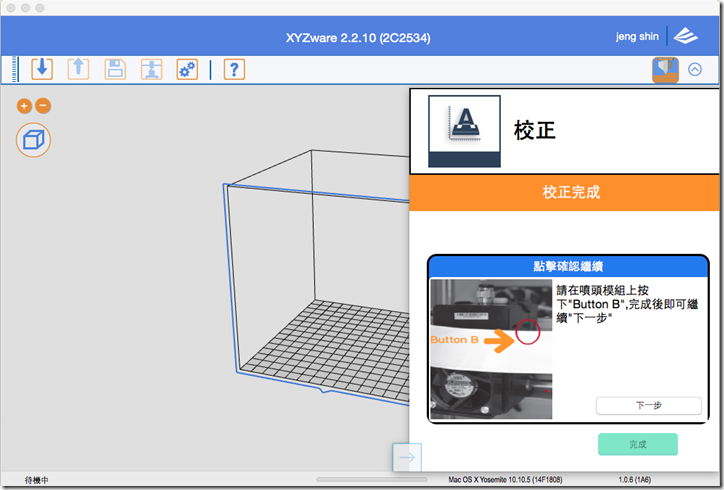Collapse toolbar with circled up chevron
Screen dimensions: 724x490
point(695,69)
